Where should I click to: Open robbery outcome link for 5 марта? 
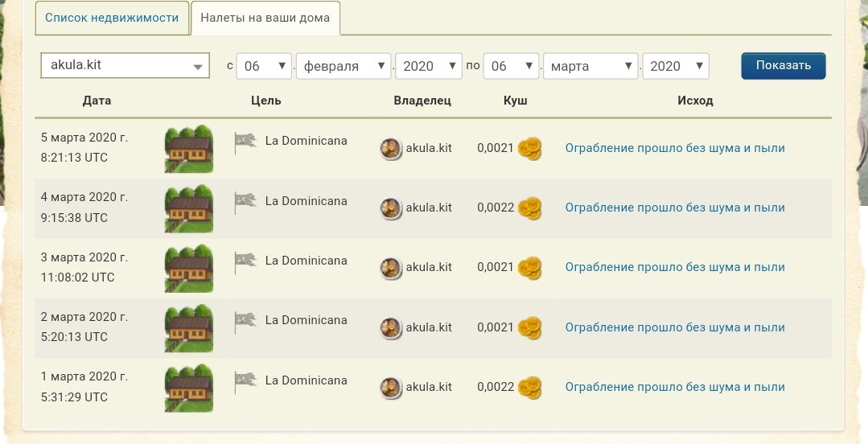[674, 148]
